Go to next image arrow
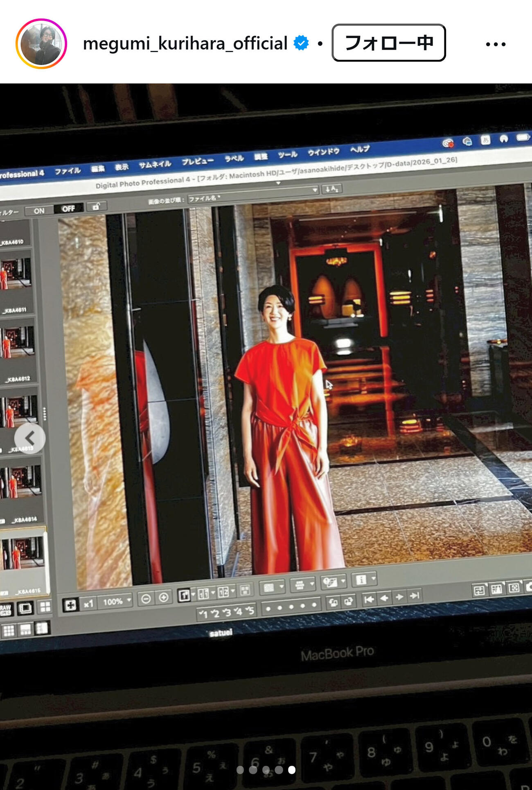Image resolution: width=532 pixels, height=790 pixels. [x=399, y=597]
